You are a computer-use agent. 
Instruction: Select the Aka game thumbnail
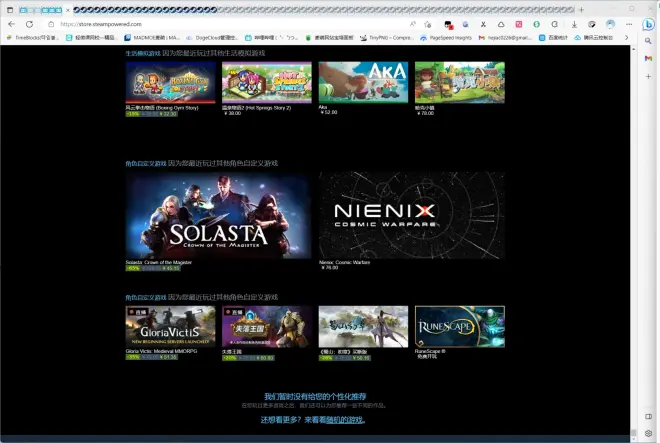point(363,82)
